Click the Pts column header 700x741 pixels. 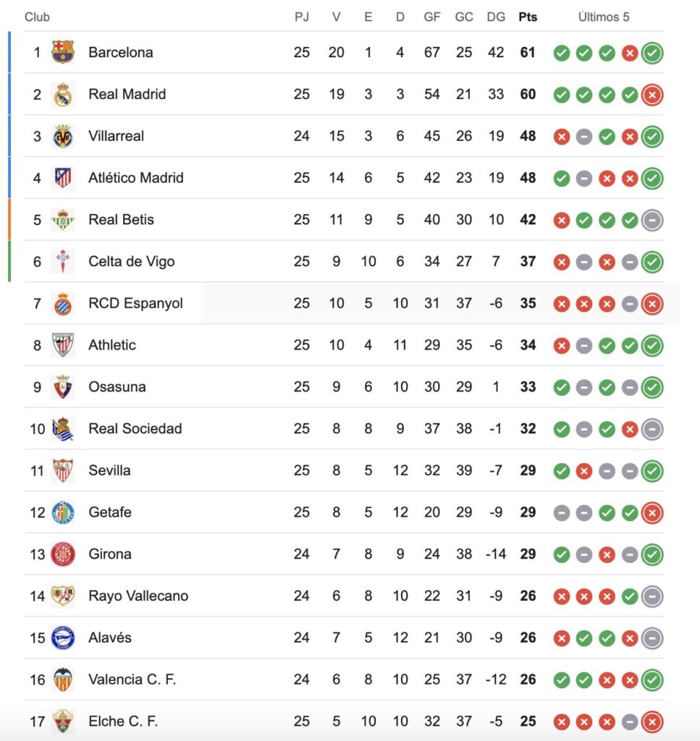click(528, 17)
